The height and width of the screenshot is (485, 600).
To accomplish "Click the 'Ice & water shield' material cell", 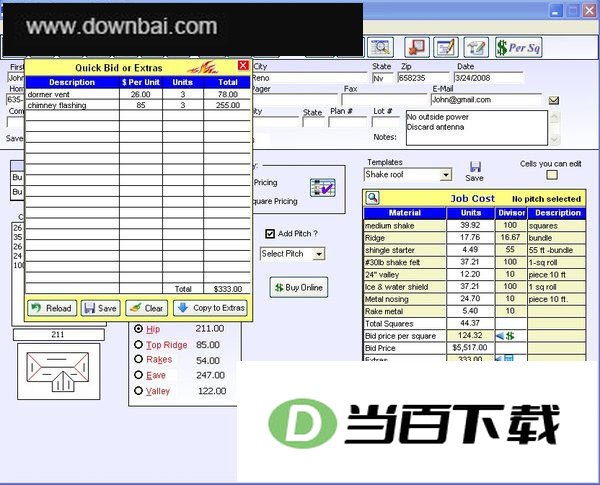I will (405, 287).
